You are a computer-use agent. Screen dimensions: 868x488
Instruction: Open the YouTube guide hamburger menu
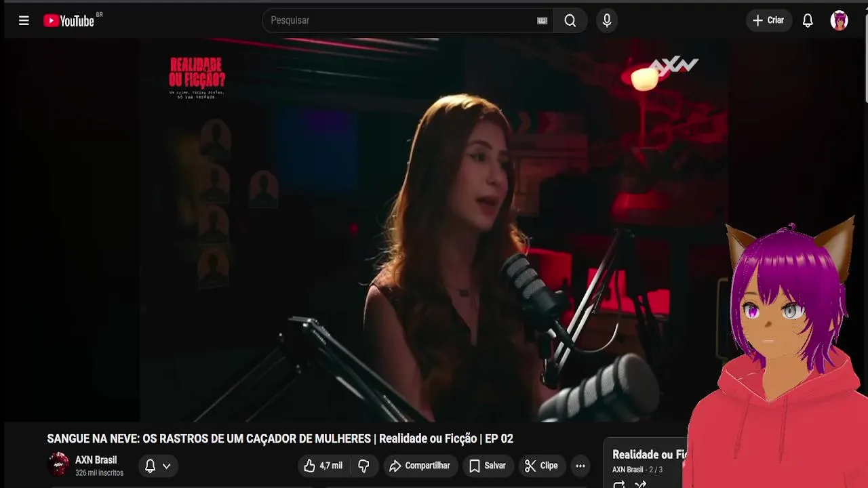coord(24,20)
